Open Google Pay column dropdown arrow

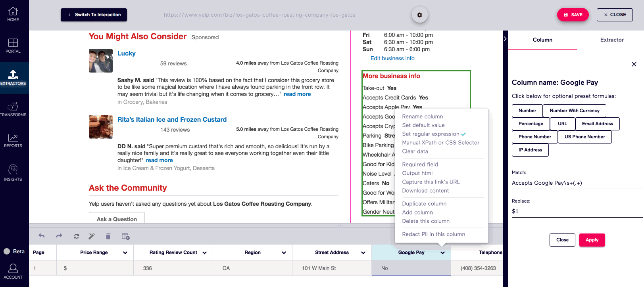click(x=442, y=253)
